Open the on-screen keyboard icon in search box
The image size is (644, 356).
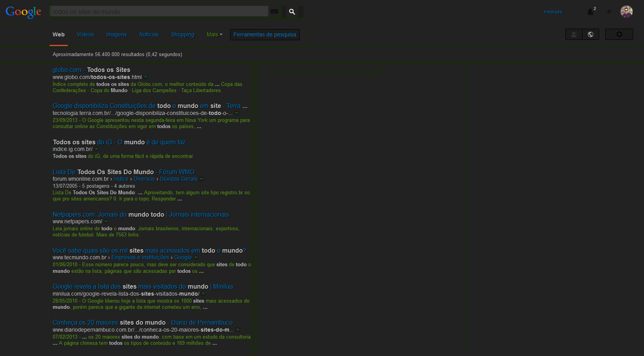(275, 12)
